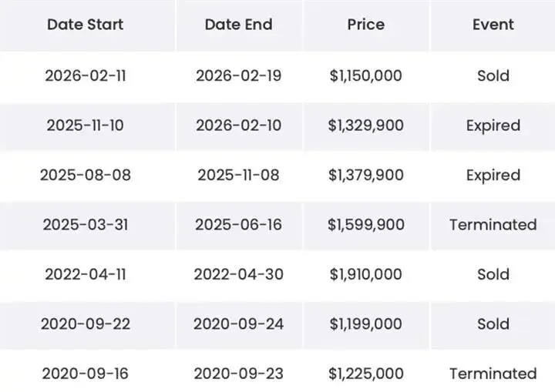The width and height of the screenshot is (555, 392).
Task: Click the Price column header
Action: click(365, 25)
